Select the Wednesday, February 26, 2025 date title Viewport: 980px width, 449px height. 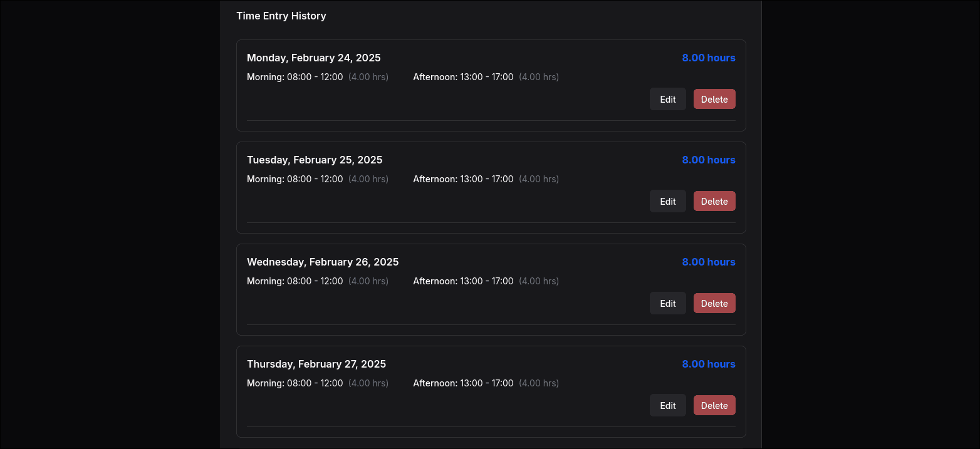322,262
